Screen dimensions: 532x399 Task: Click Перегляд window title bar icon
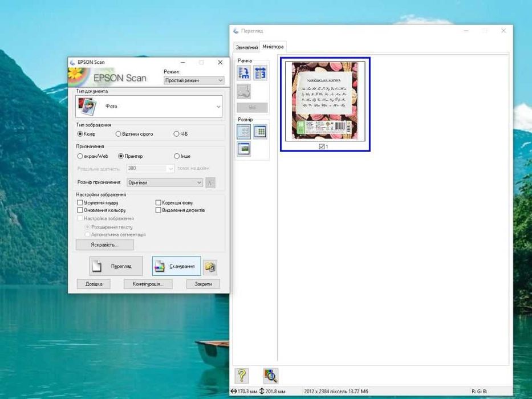pos(236,31)
